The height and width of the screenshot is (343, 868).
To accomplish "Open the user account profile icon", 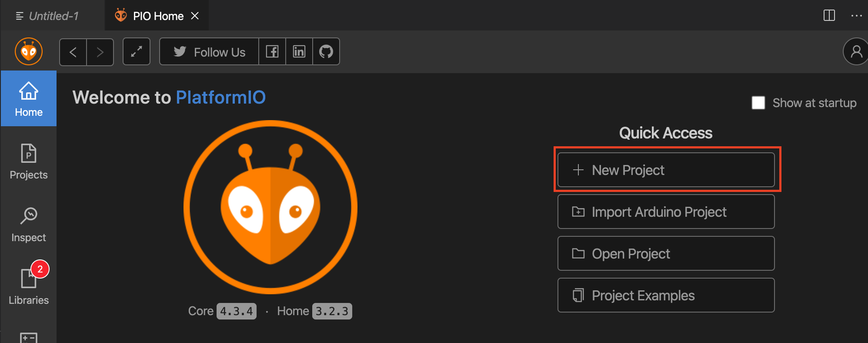I will 856,51.
